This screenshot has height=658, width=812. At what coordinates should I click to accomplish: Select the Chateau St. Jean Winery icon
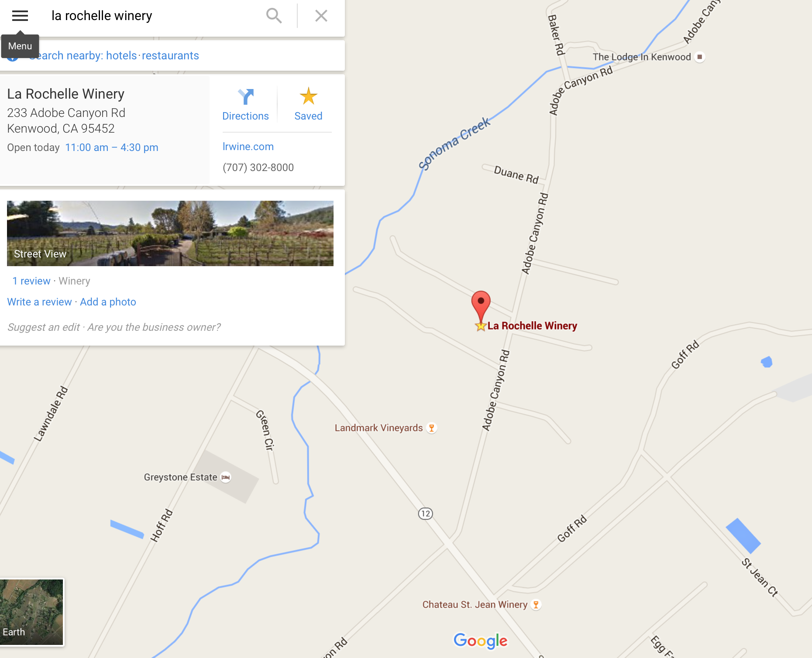(536, 605)
